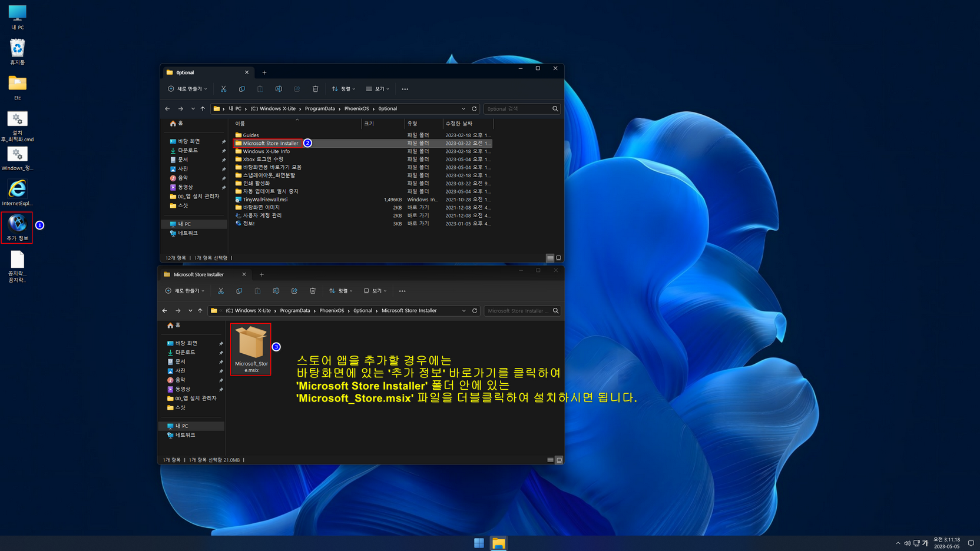
Task: Click Rename icon in Microsoft Store Installer window
Action: [276, 291]
